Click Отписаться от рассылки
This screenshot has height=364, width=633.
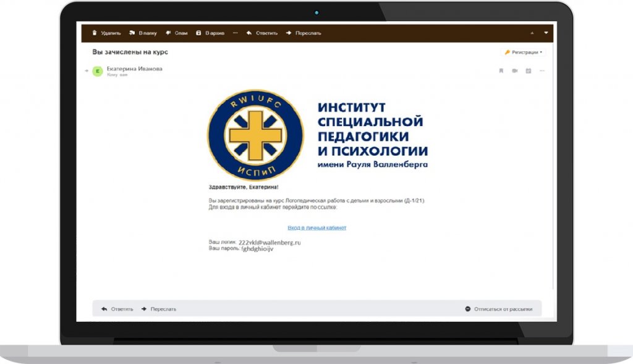click(x=499, y=309)
